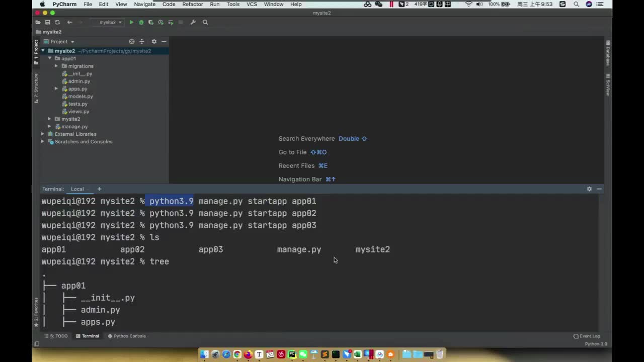The width and height of the screenshot is (644, 362).
Task: Collapse the mysite2 project root node
Action: pyautogui.click(x=43, y=51)
